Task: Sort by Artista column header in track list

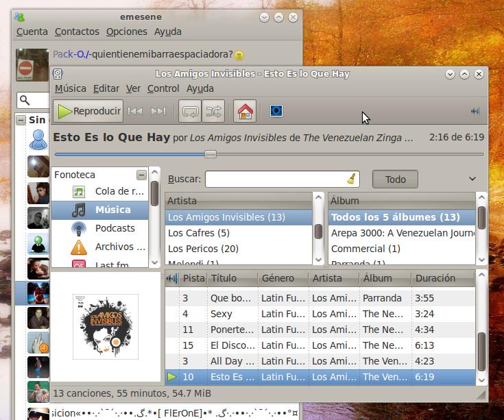Action: [334, 278]
